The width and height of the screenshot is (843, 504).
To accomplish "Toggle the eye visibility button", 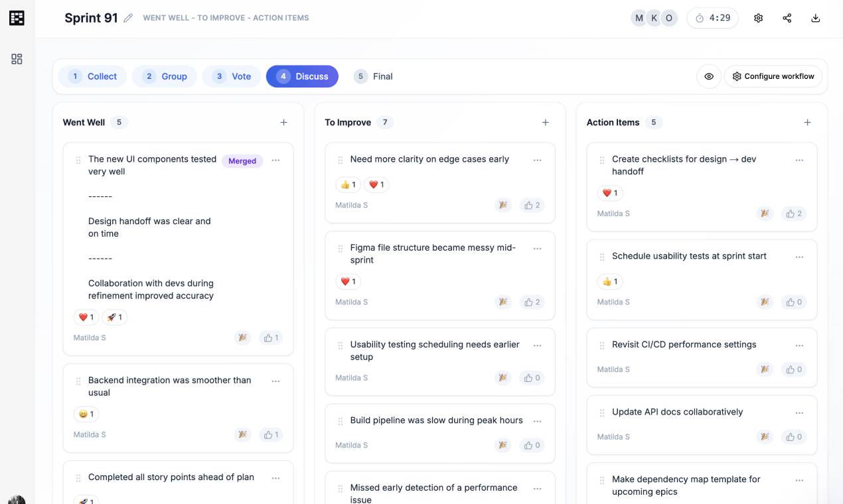I will pos(709,76).
